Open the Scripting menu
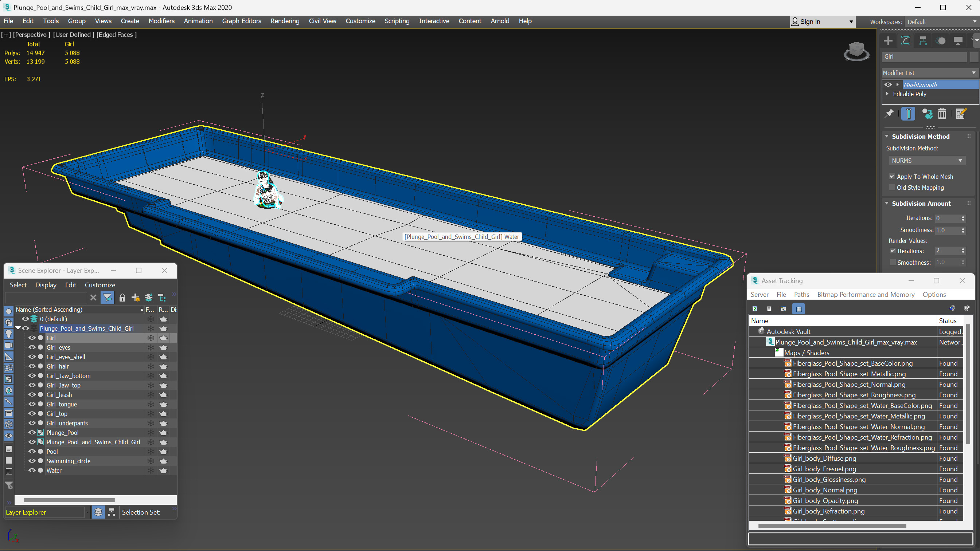 pyautogui.click(x=397, y=21)
